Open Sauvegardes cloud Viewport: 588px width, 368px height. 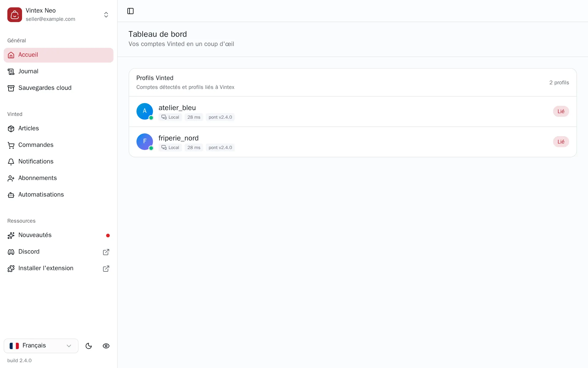(x=58, y=88)
